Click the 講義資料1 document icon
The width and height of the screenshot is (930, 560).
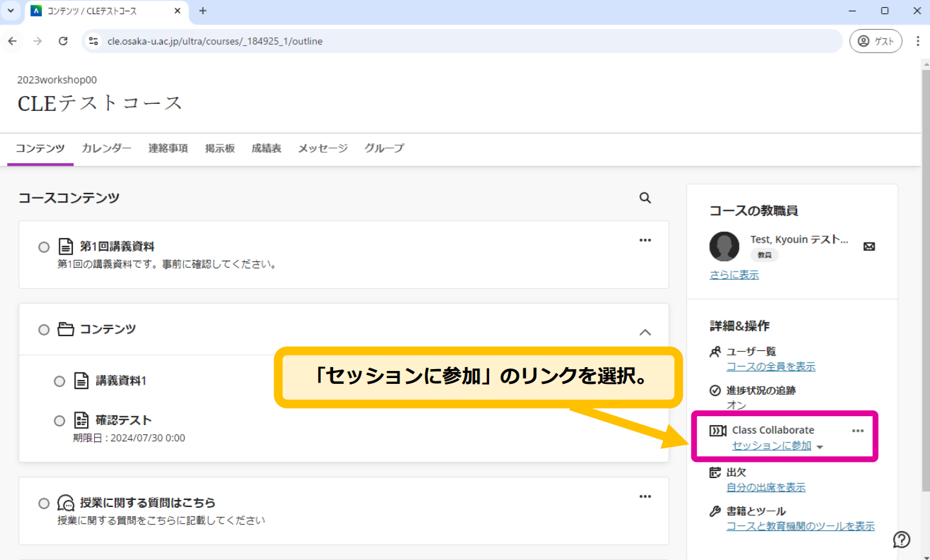[x=81, y=381]
